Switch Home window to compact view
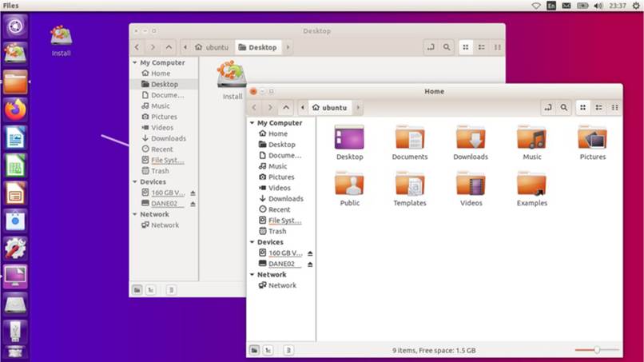The height and width of the screenshot is (362, 644). [615, 108]
